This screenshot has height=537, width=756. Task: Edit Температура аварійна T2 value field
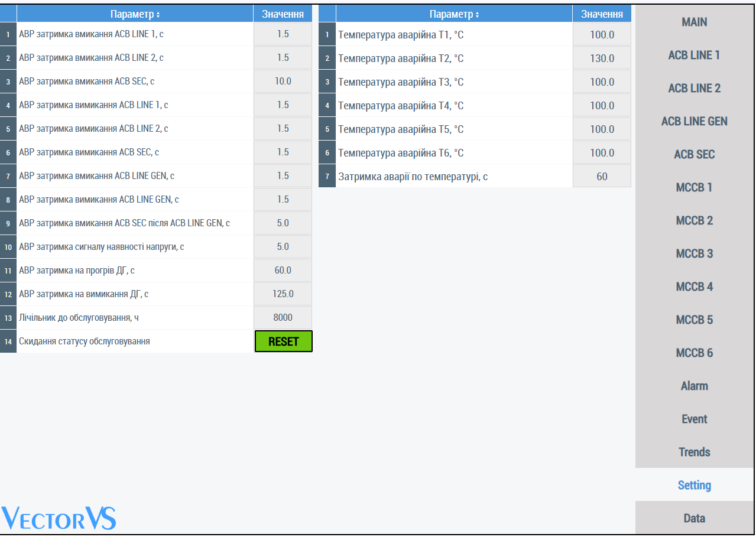coord(602,58)
